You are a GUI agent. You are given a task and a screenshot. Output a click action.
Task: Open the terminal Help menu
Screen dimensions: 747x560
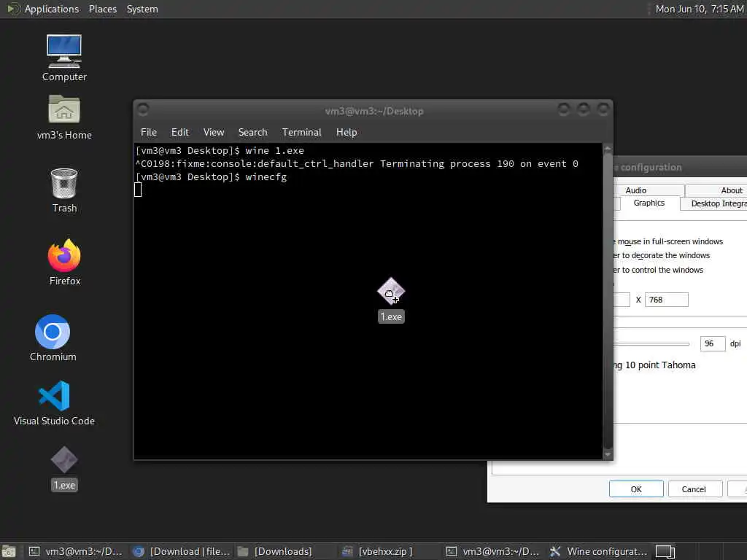pos(347,133)
